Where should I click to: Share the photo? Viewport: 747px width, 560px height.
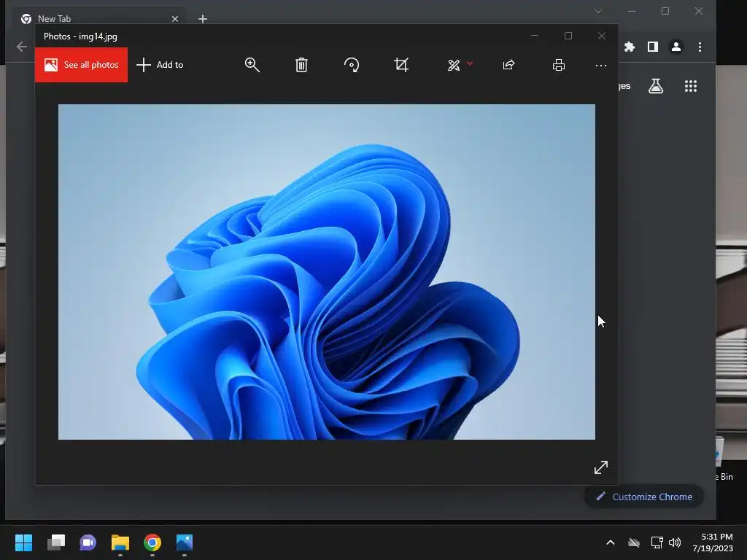tap(508, 65)
